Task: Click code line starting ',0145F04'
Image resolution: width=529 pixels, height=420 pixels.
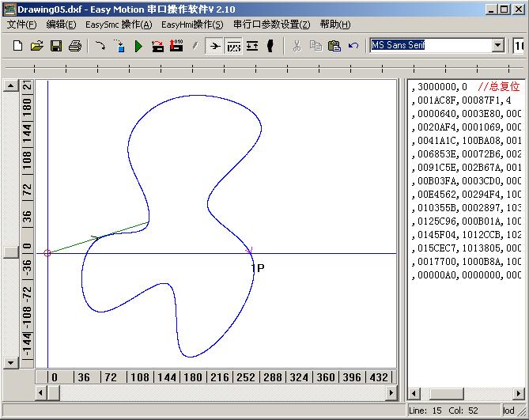Action: [466, 234]
